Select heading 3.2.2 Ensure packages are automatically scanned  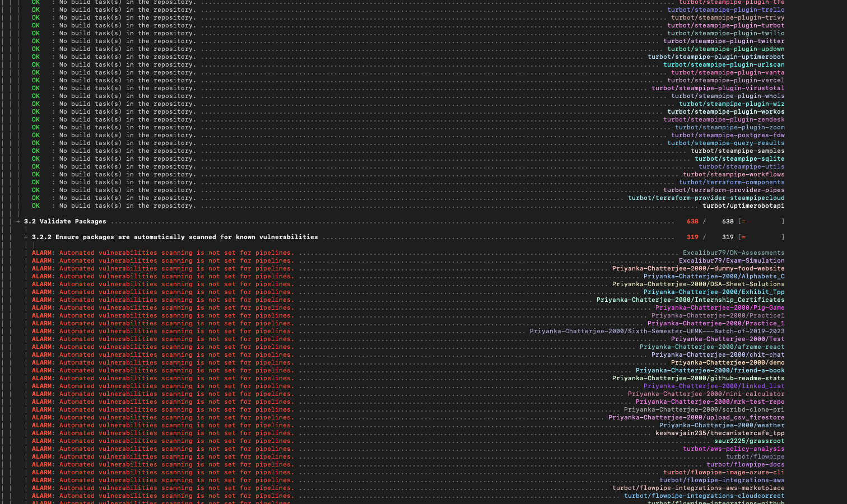[x=175, y=237]
